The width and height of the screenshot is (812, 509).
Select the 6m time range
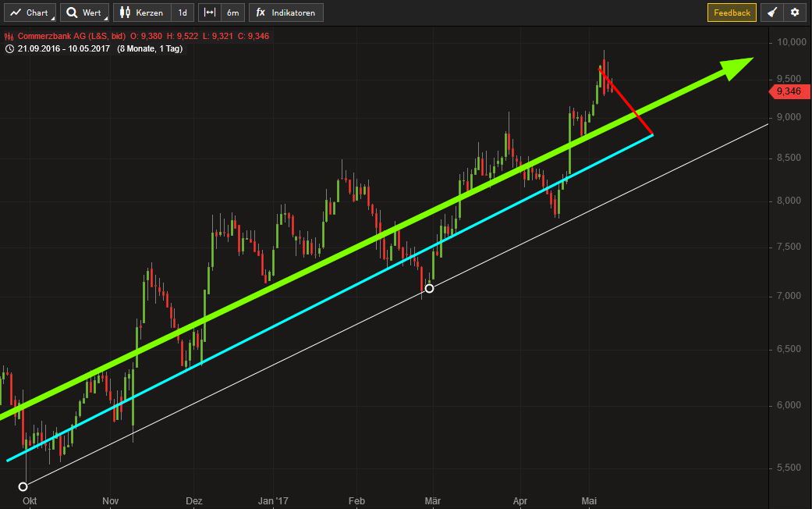233,12
